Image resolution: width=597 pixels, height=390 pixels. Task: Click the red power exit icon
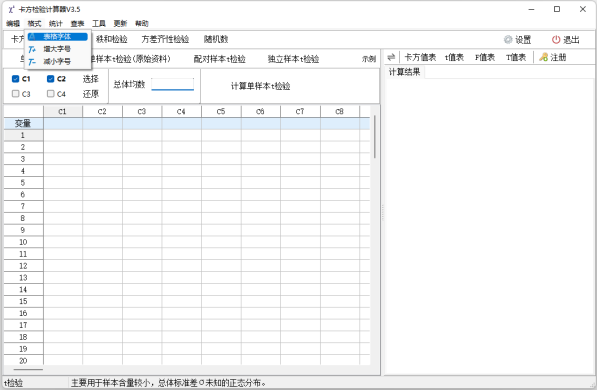click(556, 39)
